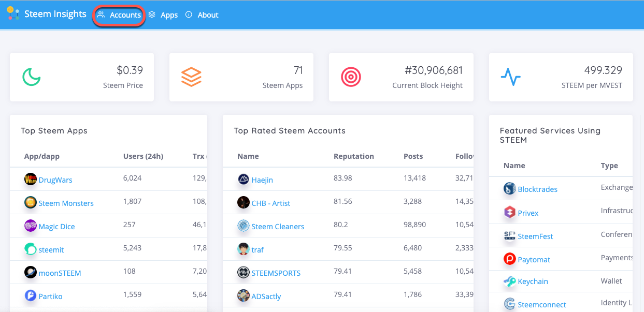The width and height of the screenshot is (644, 312).
Task: Select Haejin's reputation value 83.98
Action: tap(343, 178)
